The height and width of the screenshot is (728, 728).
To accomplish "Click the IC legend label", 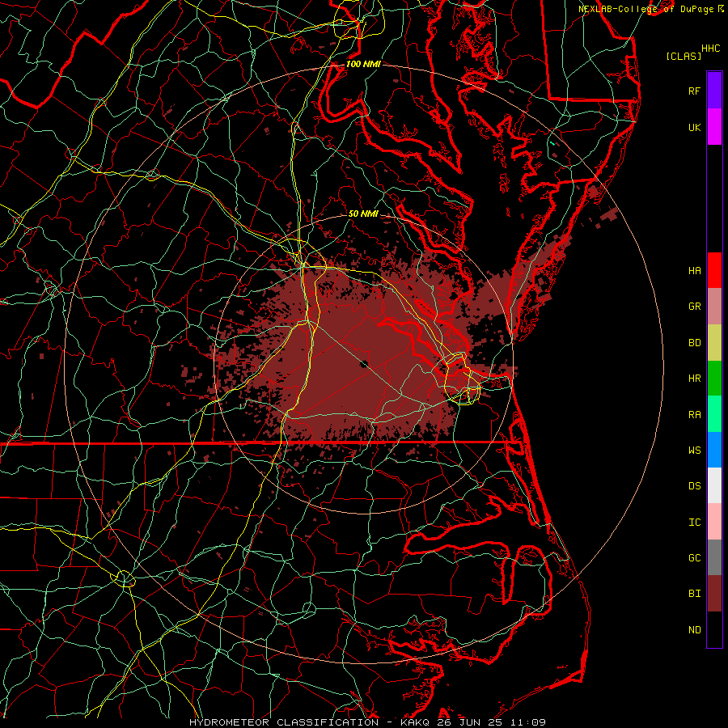I will point(695,523).
